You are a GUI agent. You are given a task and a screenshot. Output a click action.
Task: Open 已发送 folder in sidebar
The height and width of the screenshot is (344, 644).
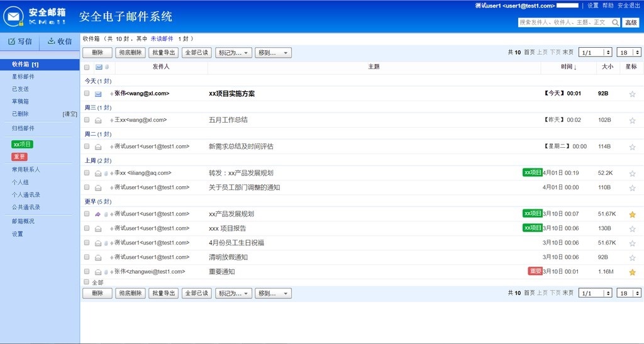(x=20, y=89)
